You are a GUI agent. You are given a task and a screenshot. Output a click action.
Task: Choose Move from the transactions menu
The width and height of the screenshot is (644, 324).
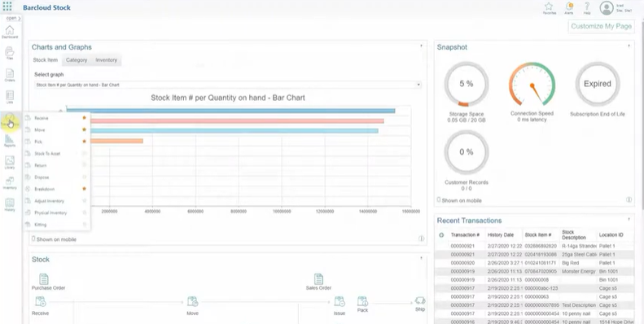point(39,130)
